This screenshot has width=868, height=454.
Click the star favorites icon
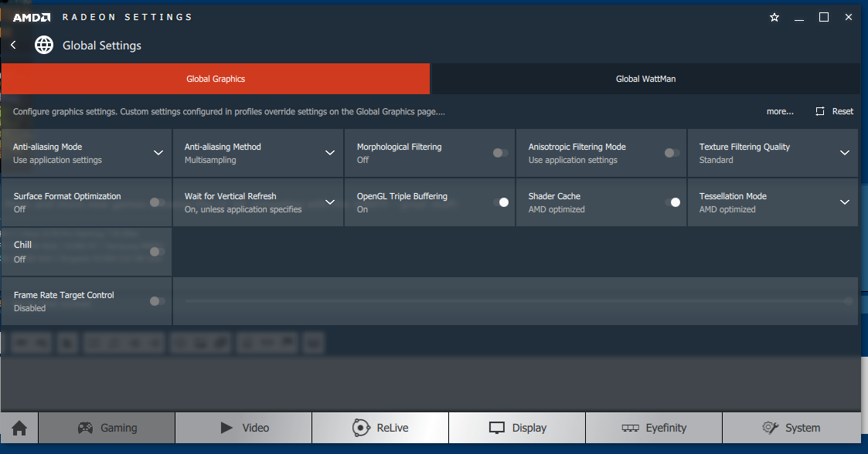[x=774, y=18]
